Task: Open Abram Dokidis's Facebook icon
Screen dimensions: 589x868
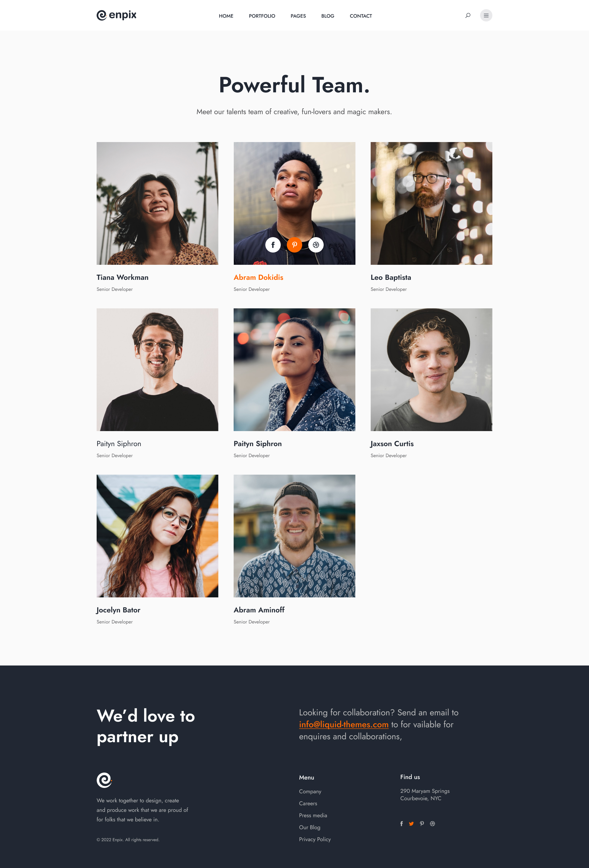Action: (273, 245)
